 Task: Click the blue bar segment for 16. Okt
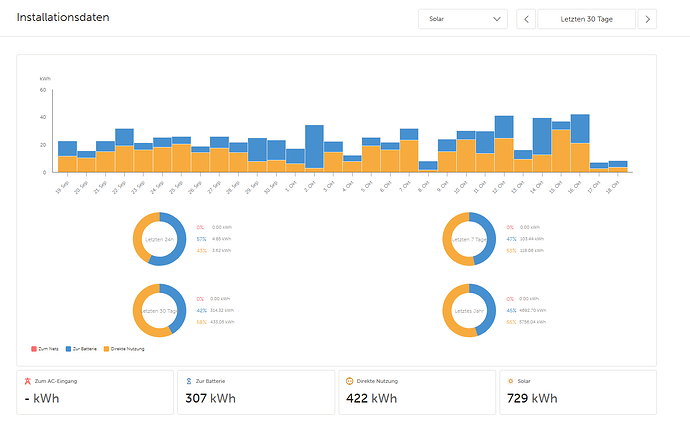coord(580,129)
